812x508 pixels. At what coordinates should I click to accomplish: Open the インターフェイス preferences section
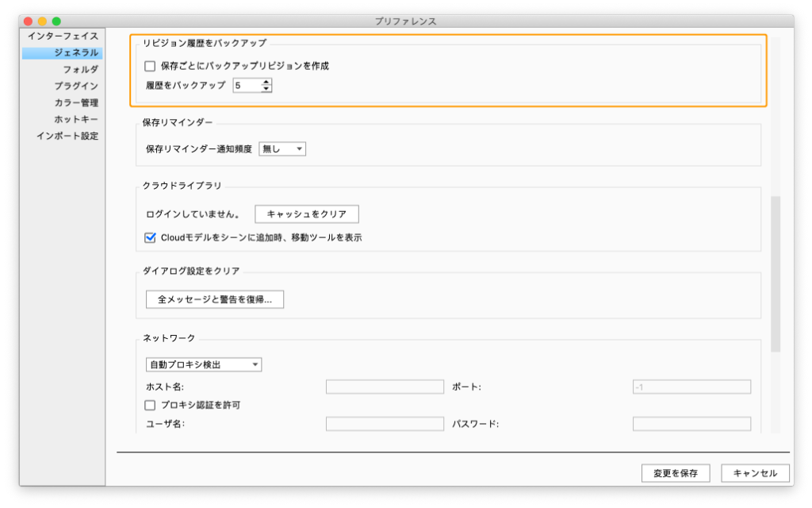click(x=63, y=36)
